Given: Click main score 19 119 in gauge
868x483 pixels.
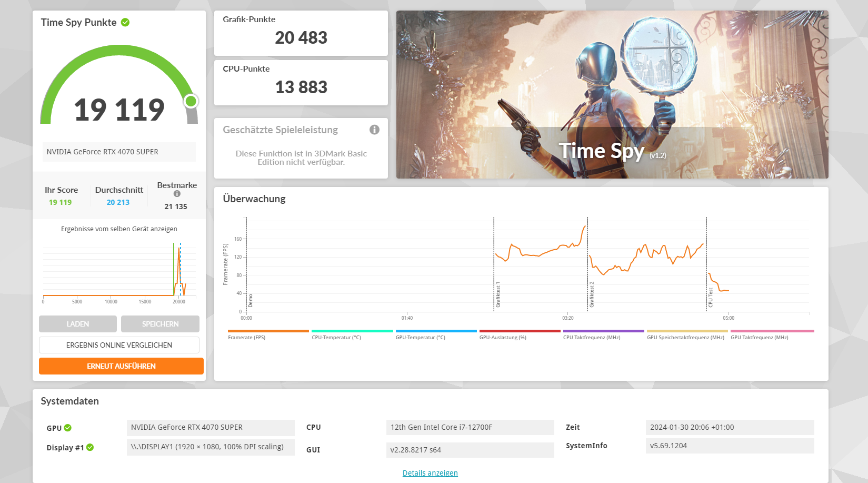Looking at the screenshot, I should click(x=119, y=110).
